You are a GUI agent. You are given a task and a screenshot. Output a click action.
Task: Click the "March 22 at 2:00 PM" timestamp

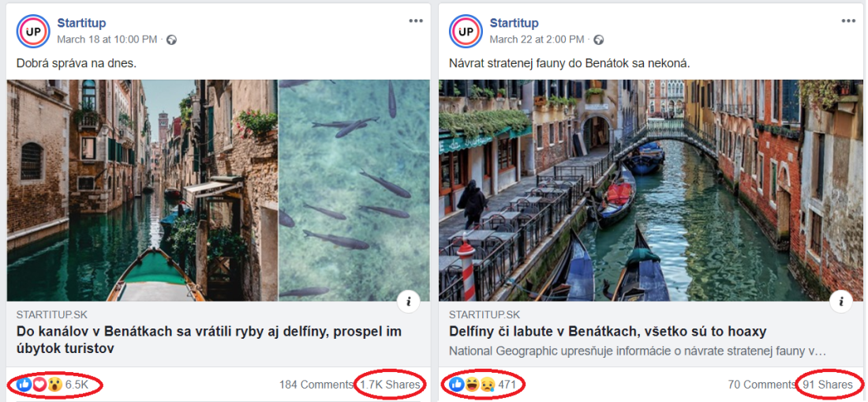coord(537,39)
